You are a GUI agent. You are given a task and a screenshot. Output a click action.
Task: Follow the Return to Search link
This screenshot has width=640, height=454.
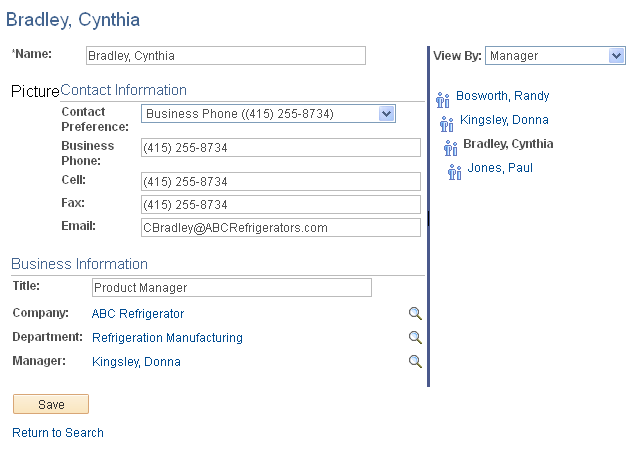coord(58,433)
